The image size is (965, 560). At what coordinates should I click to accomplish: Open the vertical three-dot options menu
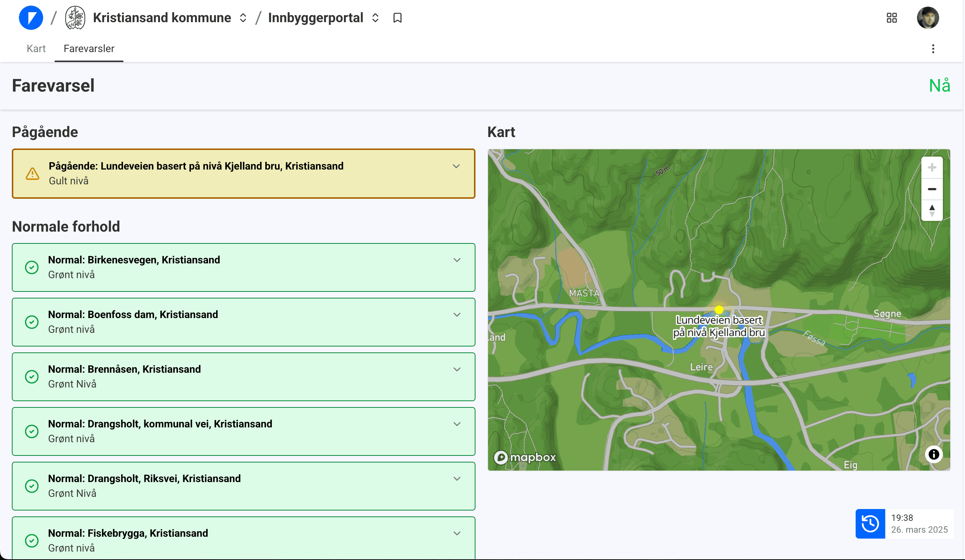[x=933, y=49]
